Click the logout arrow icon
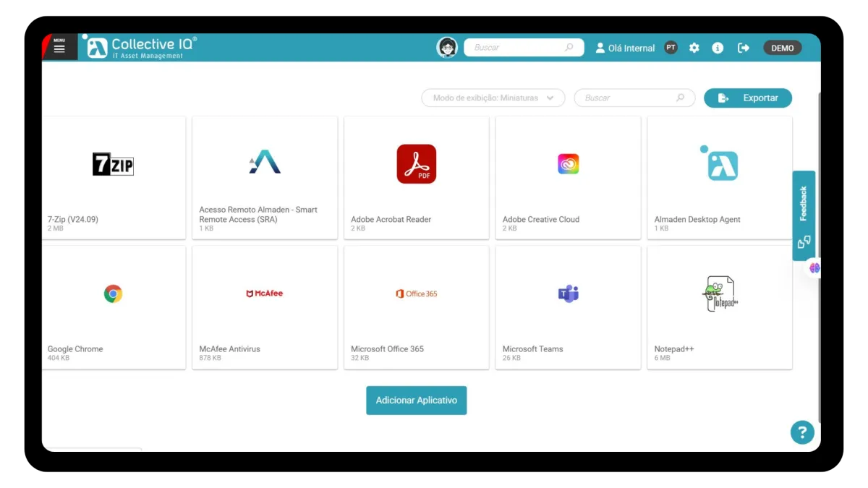The height and width of the screenshot is (488, 868). [x=743, y=48]
